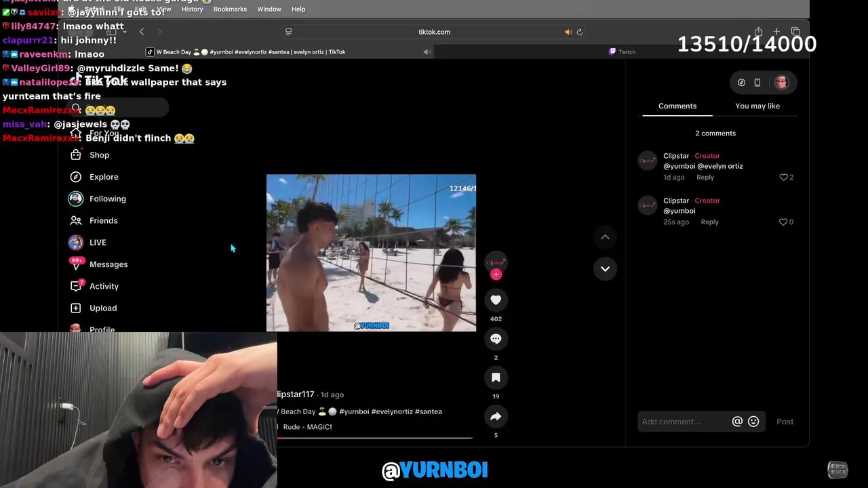
Task: Seek on the video progress bar
Action: [374, 438]
